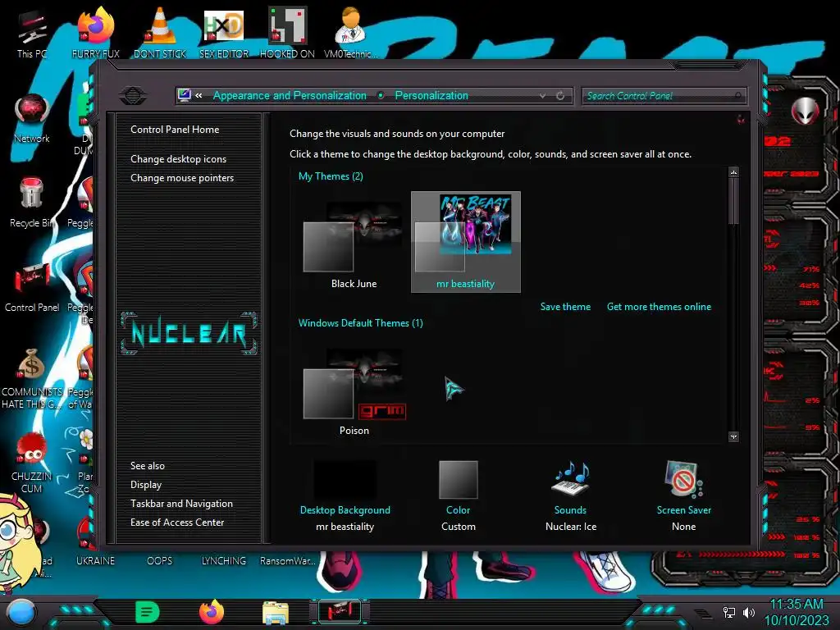Open the Control Panel desktop icon
The height and width of the screenshot is (630, 840).
pyautogui.click(x=32, y=288)
